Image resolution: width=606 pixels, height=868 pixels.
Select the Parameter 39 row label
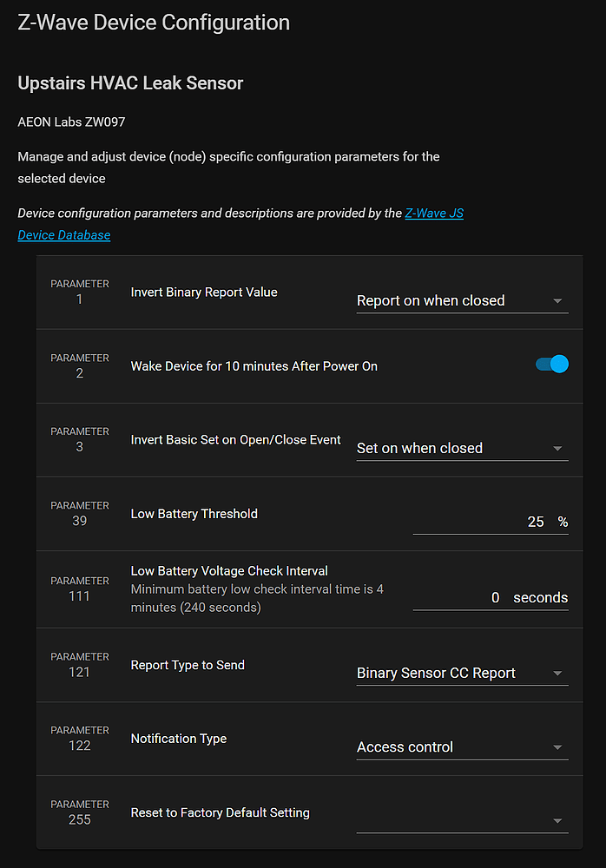tap(79, 513)
